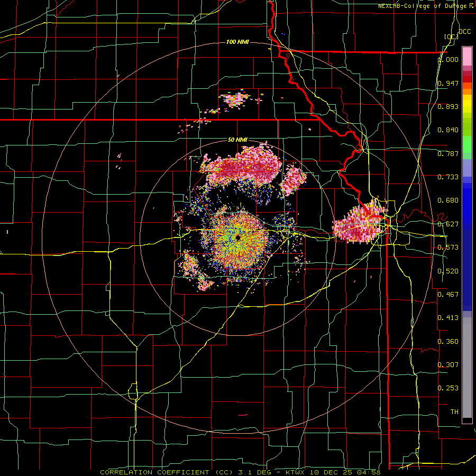Click the [CC] legend header
Screen dimensions: 476x476
point(451,36)
